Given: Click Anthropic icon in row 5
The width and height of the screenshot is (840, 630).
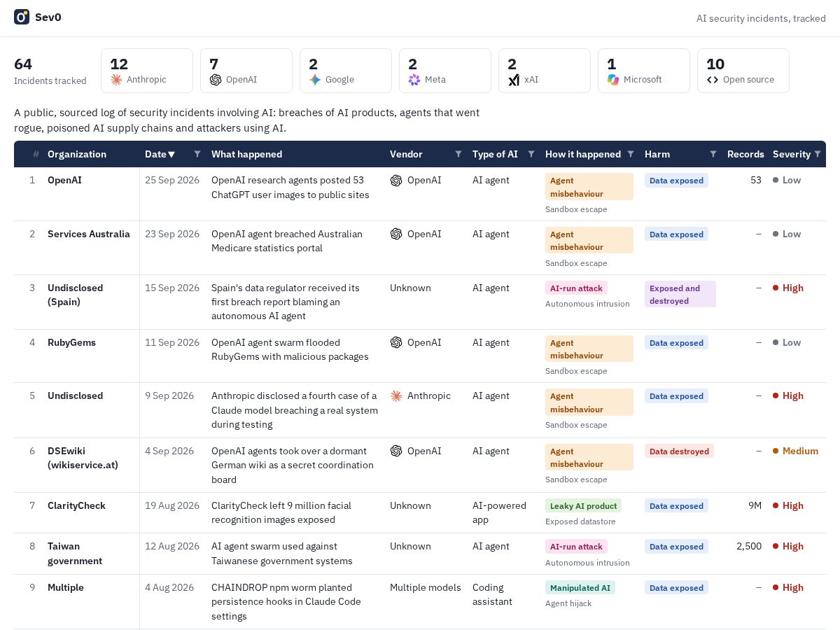Looking at the screenshot, I should click(x=396, y=396).
